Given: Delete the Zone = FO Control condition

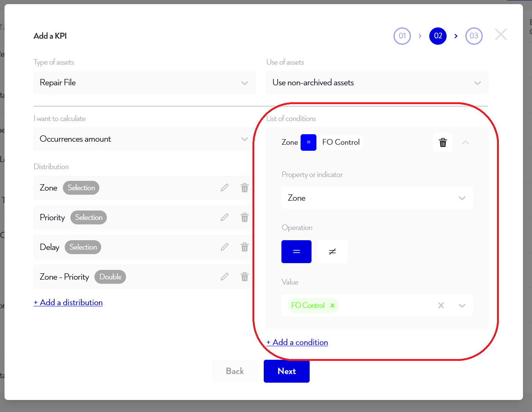Looking at the screenshot, I should tap(443, 142).
